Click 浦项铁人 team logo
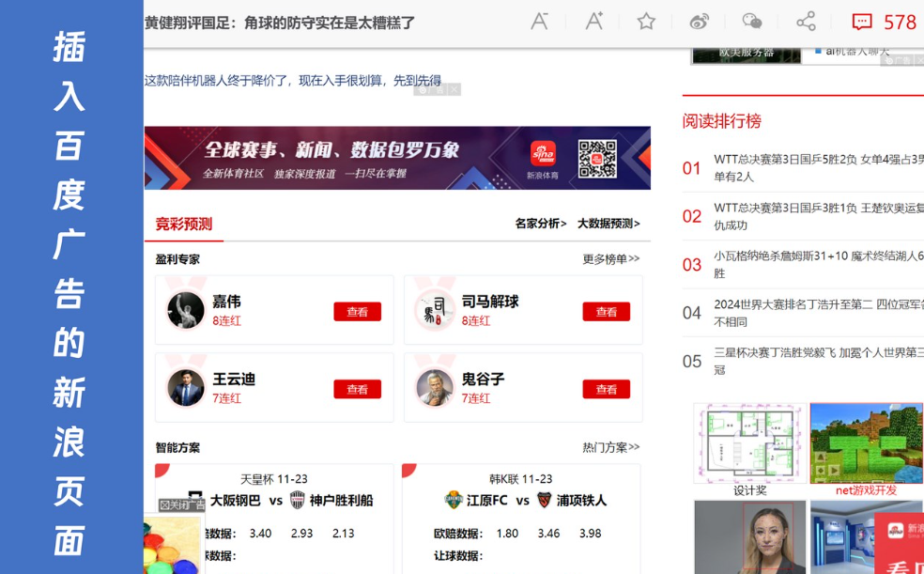The image size is (924, 574). (545, 501)
